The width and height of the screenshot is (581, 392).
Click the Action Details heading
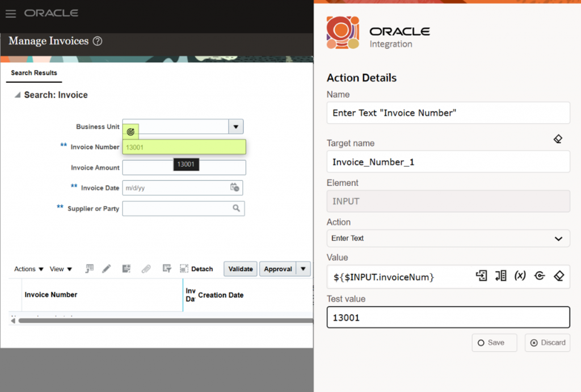click(x=361, y=78)
